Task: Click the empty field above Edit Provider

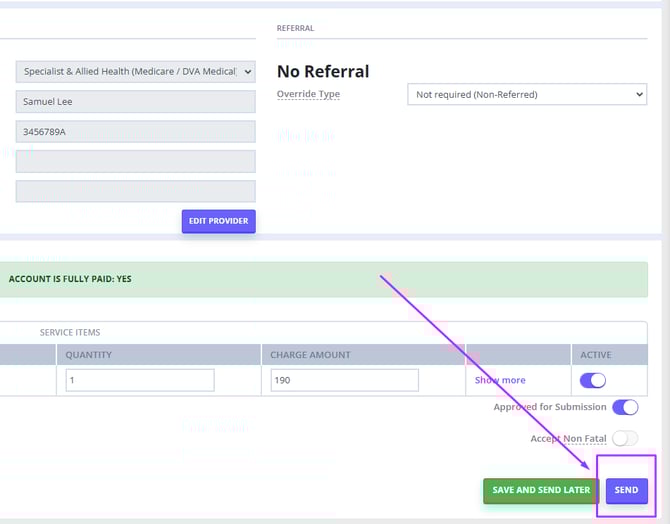Action: pyautogui.click(x=135, y=191)
